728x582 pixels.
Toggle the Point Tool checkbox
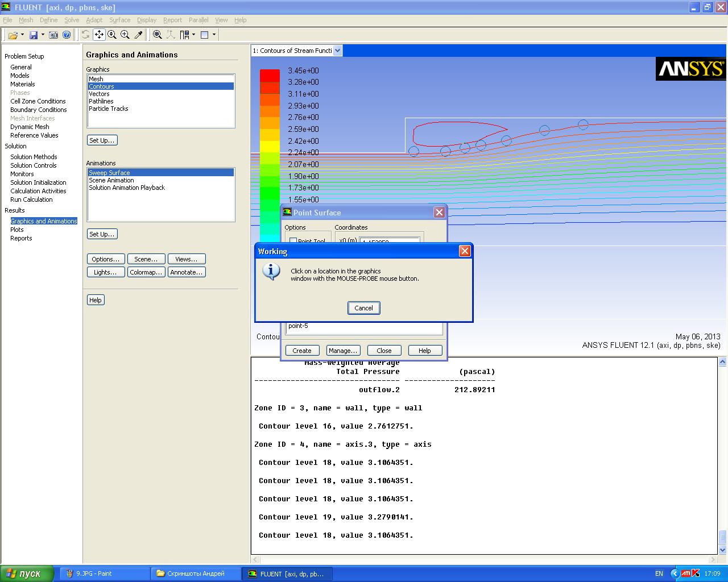click(293, 241)
